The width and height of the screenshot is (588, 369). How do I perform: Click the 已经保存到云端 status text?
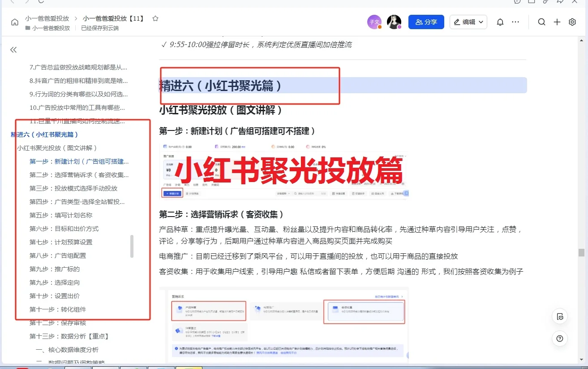[x=100, y=28]
